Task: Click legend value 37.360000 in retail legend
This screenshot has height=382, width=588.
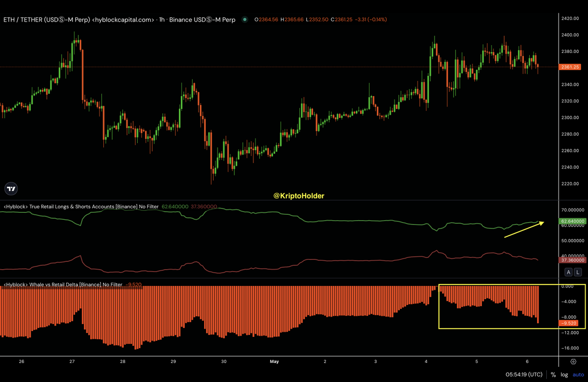Action: [203, 207]
